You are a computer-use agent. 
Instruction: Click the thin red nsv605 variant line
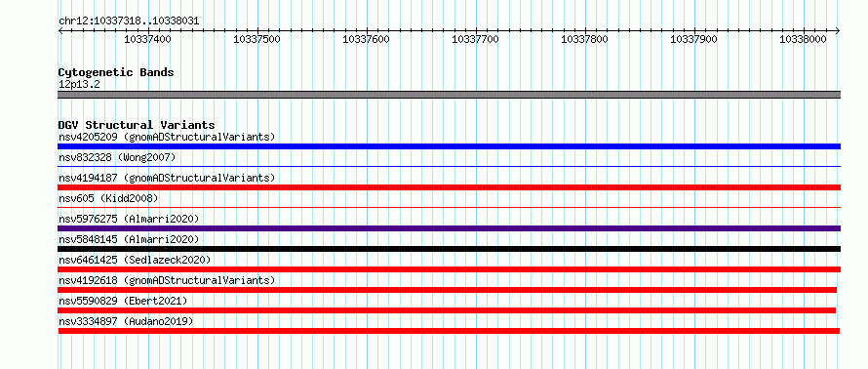(x=449, y=207)
